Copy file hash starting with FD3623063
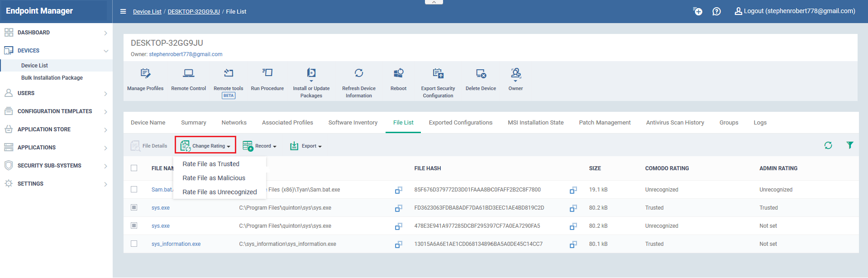Viewport: 868px width, 278px height. (573, 208)
